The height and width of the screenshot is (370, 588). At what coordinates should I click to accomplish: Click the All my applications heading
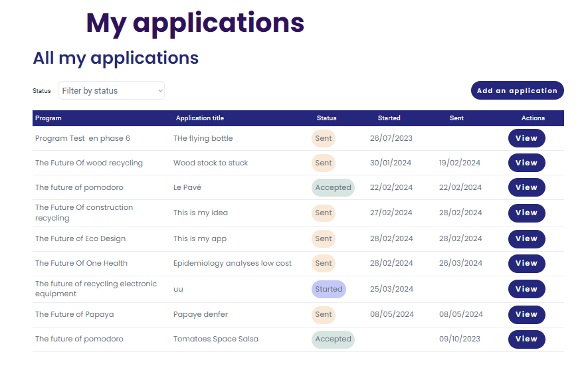point(116,58)
